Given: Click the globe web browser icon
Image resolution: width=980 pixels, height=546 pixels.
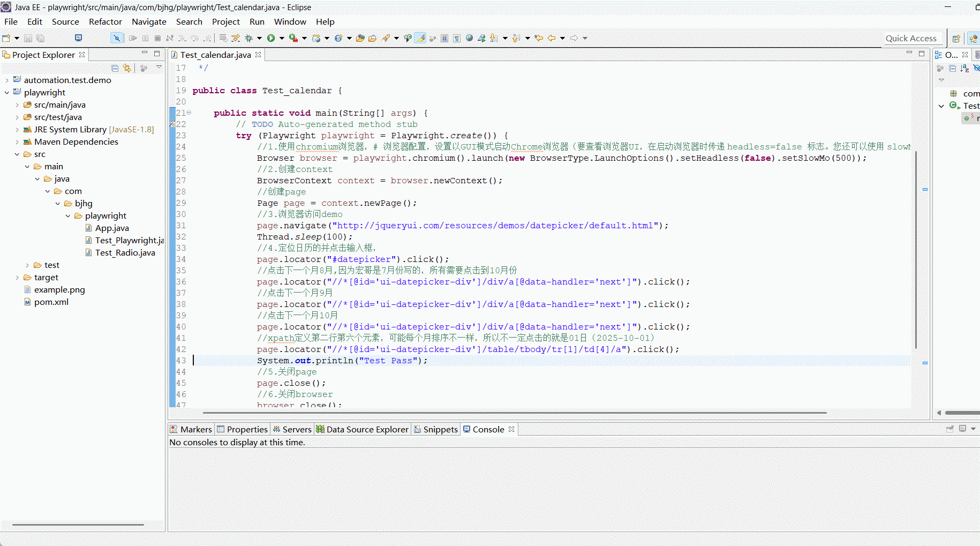Looking at the screenshot, I should pyautogui.click(x=469, y=38).
